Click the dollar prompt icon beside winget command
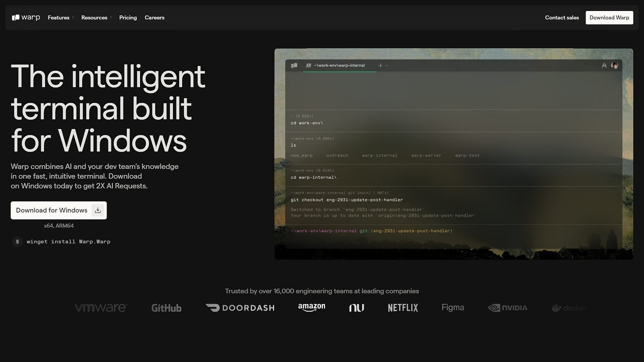This screenshot has width=644, height=362. pos(17,241)
